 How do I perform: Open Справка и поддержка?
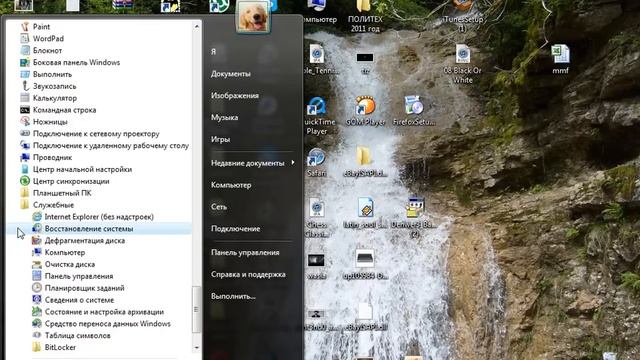248,274
